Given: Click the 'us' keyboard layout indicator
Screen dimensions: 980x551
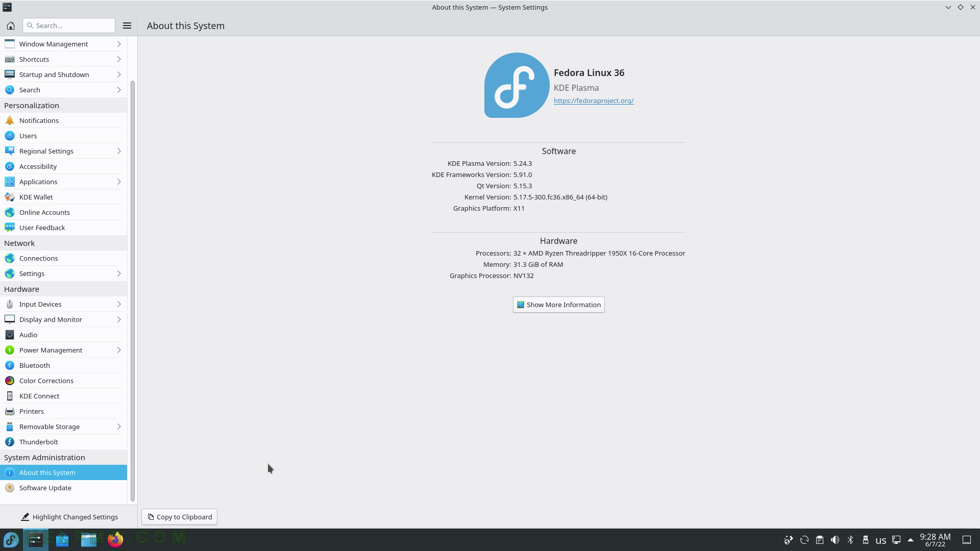Looking at the screenshot, I should pyautogui.click(x=881, y=540).
